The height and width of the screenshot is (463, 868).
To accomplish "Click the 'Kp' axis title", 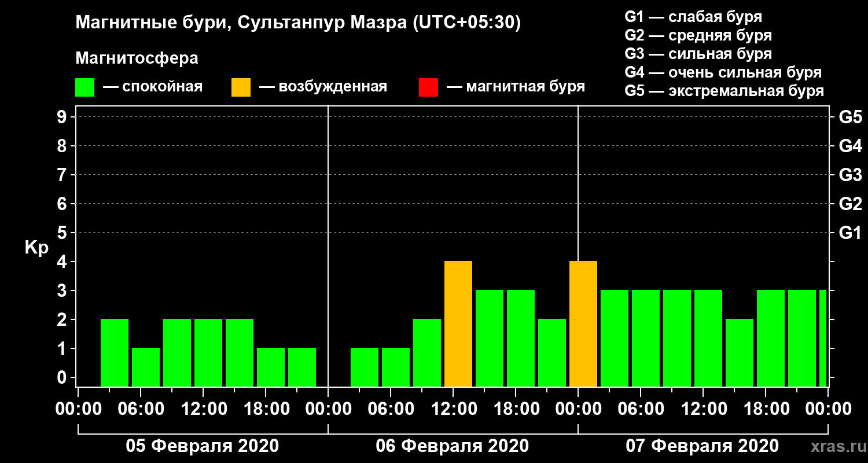I will (36, 247).
